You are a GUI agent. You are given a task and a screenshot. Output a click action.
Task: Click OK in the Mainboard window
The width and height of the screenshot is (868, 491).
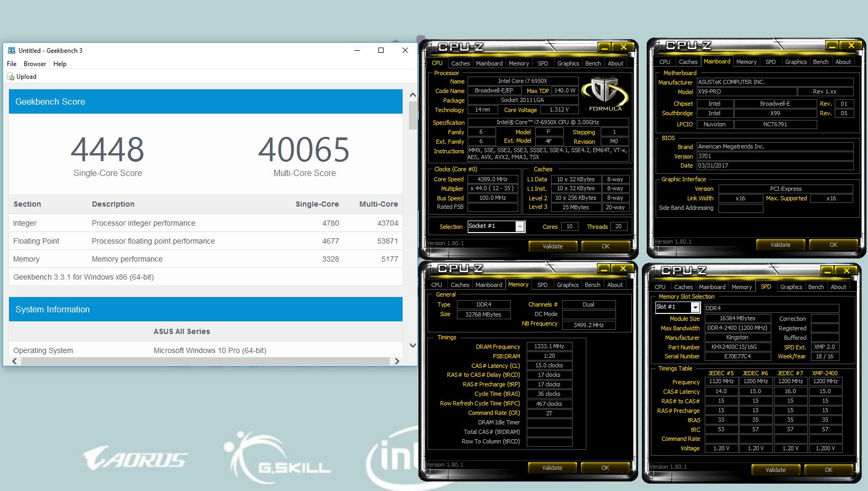click(x=833, y=245)
